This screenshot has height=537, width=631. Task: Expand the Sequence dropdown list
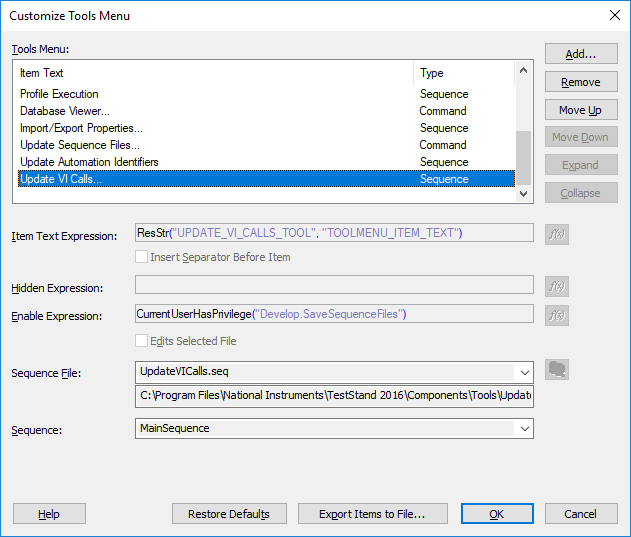click(x=524, y=429)
